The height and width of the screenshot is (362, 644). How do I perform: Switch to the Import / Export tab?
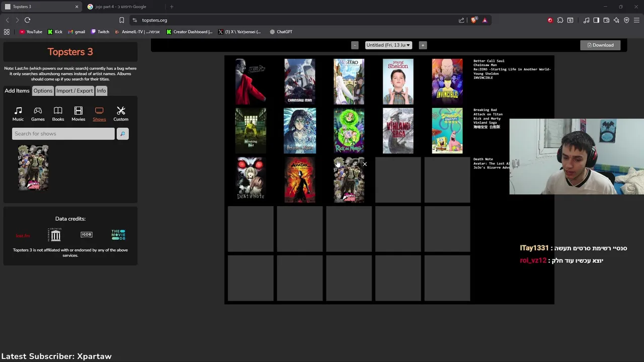click(x=74, y=90)
